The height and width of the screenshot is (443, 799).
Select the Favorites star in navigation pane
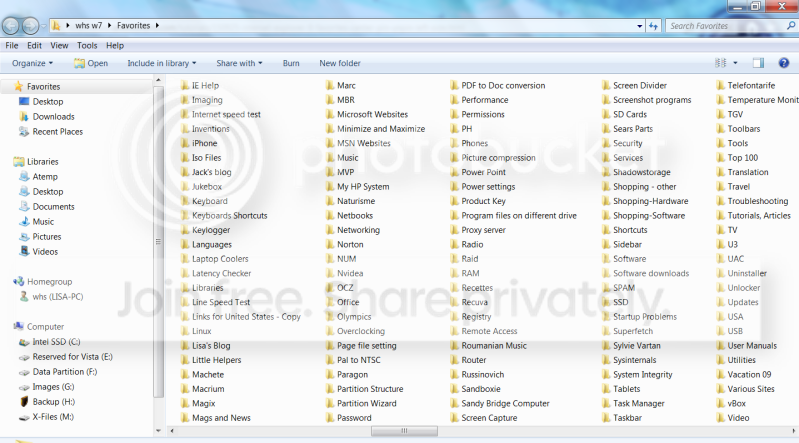point(18,86)
